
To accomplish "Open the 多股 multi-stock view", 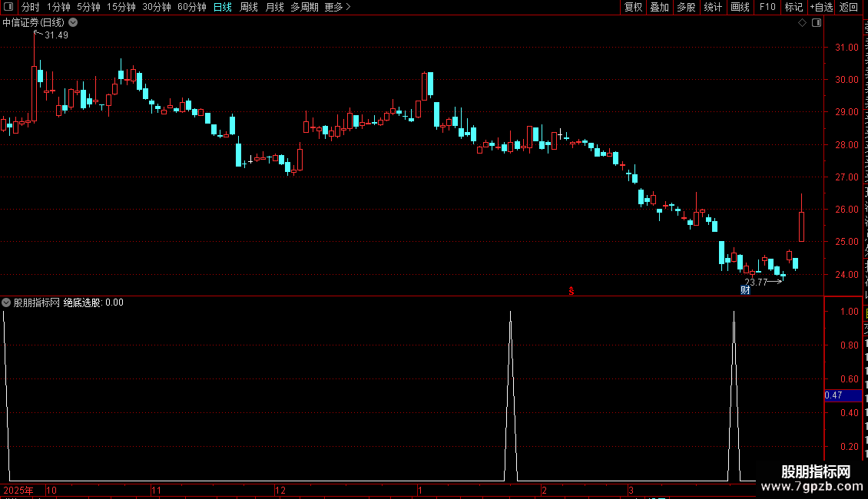I will point(686,7).
